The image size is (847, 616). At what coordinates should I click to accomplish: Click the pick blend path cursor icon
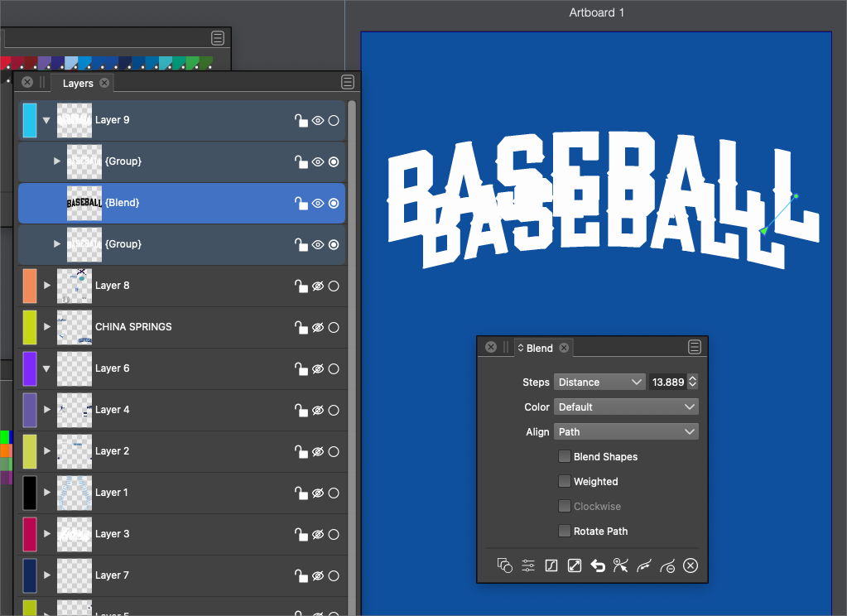click(620, 566)
